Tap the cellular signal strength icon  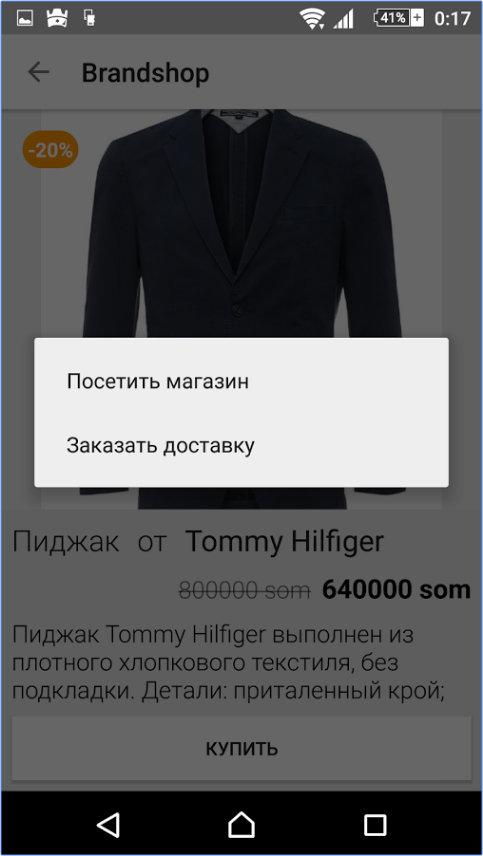pyautogui.click(x=343, y=19)
